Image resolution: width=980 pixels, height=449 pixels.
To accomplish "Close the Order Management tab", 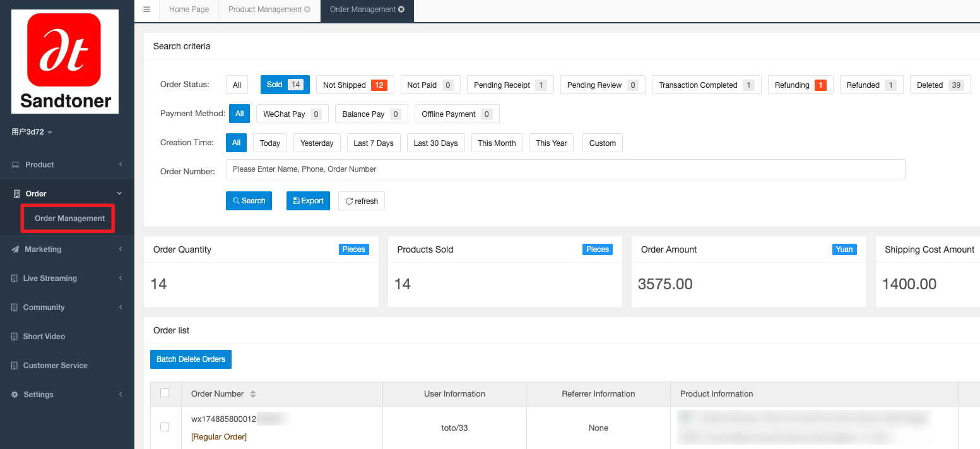I will tap(401, 9).
